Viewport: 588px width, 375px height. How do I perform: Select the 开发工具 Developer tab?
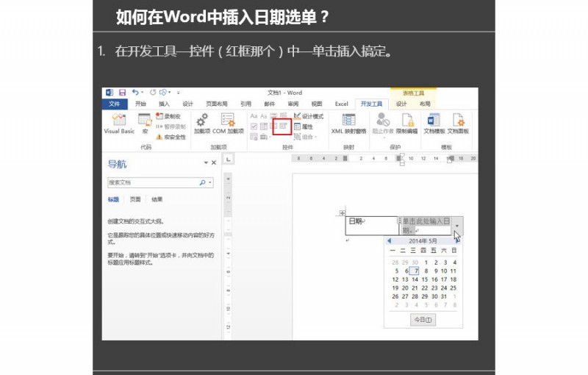pos(371,104)
